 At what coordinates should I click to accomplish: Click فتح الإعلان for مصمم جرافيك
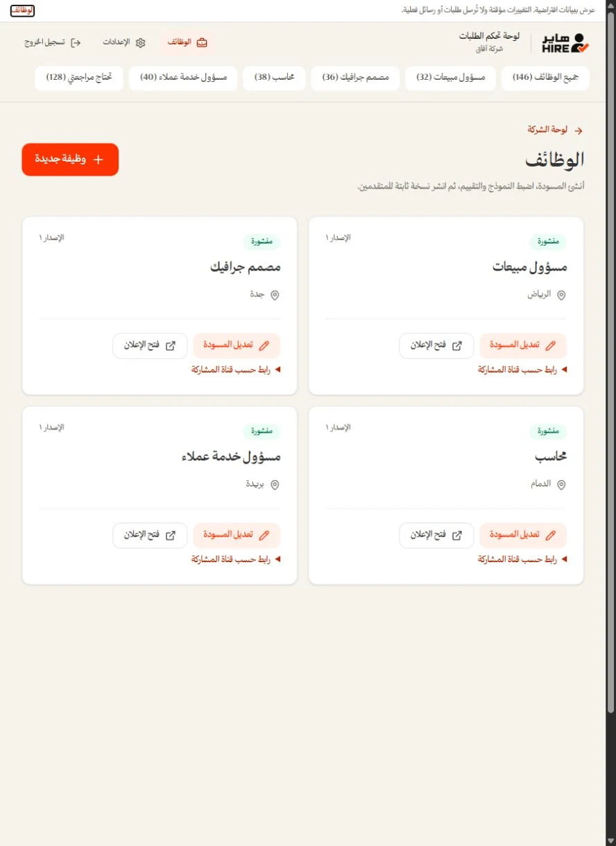(x=150, y=346)
